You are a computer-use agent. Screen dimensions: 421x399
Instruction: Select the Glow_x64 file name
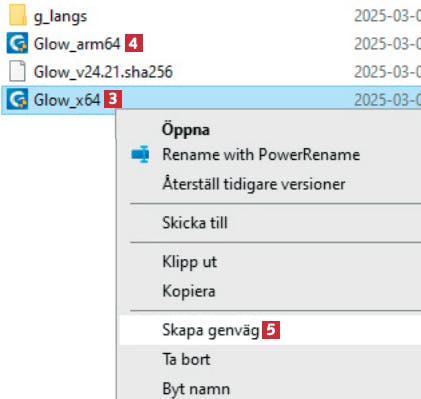tap(67, 100)
